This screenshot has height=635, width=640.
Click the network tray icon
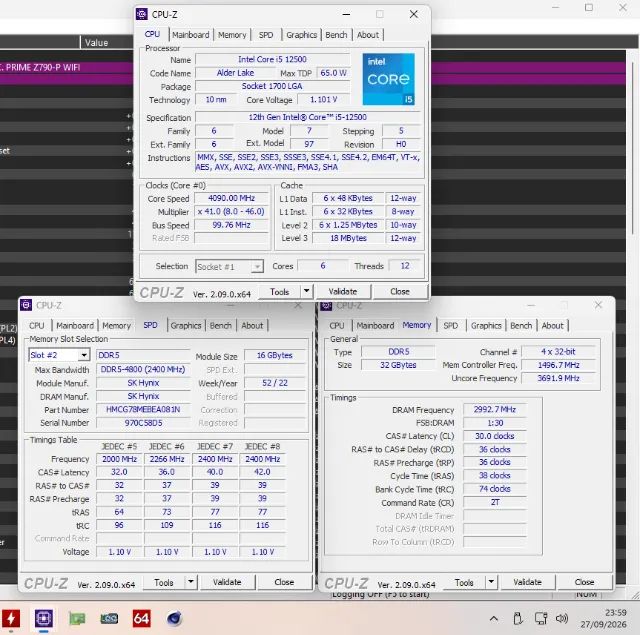[x=540, y=619]
